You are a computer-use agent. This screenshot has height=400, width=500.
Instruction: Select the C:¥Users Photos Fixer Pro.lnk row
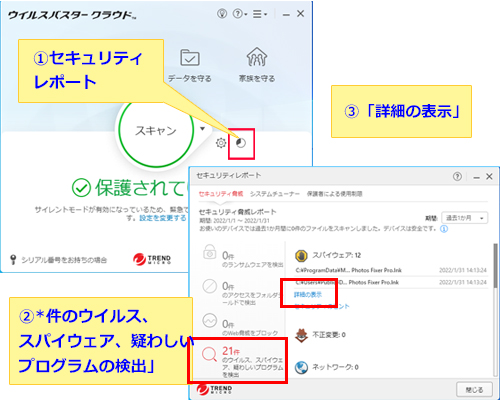pos(391,282)
